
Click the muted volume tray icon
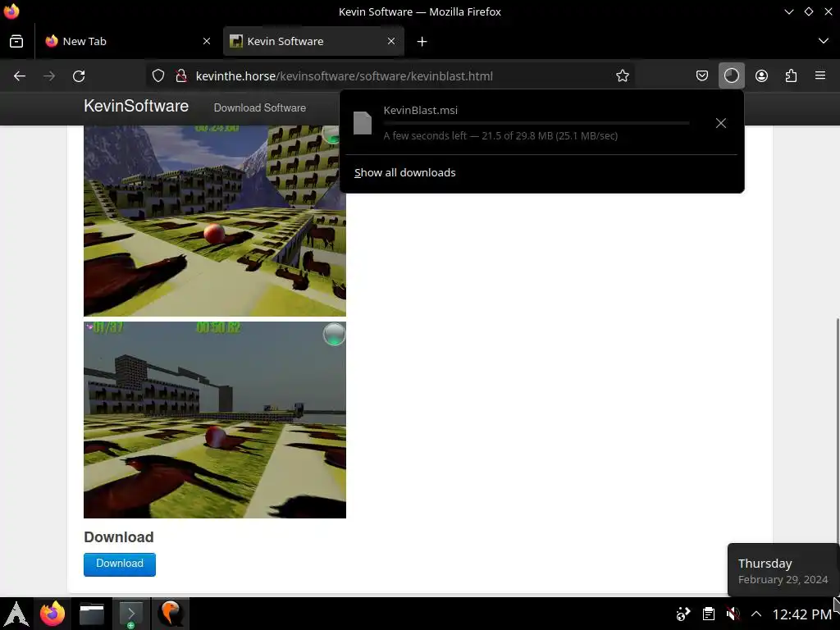point(733,614)
